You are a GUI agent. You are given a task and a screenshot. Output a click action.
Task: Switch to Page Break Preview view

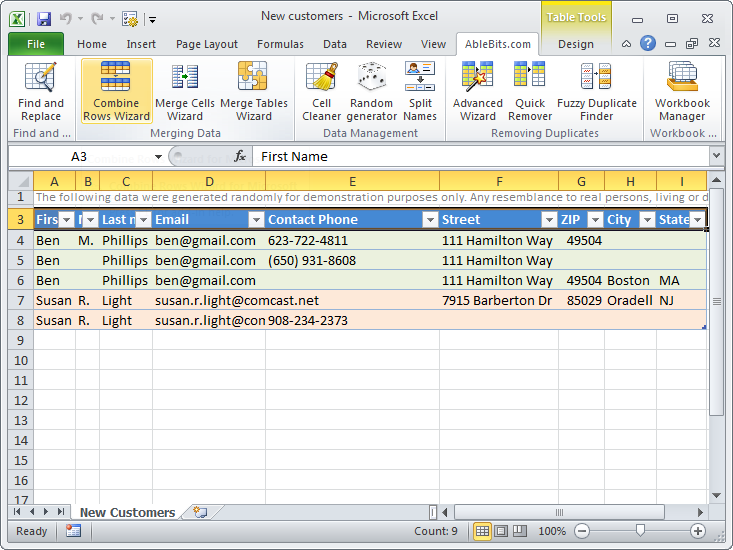520,531
